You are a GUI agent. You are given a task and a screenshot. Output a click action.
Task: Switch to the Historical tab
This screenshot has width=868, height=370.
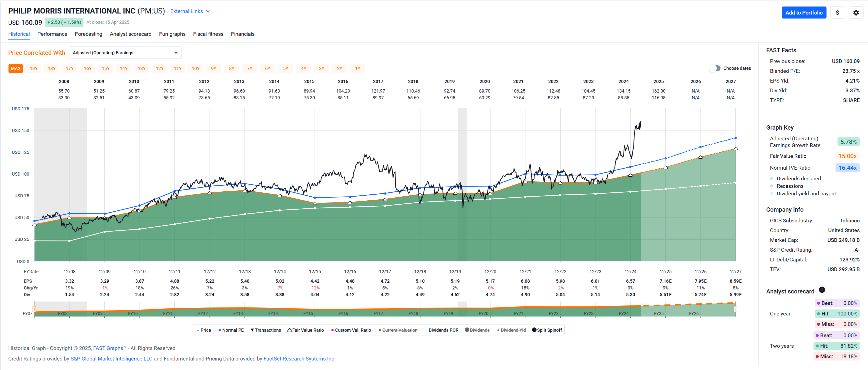click(x=19, y=34)
